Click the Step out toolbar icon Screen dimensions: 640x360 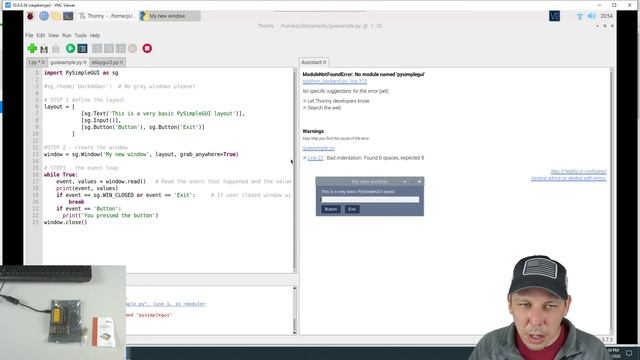pos(120,49)
